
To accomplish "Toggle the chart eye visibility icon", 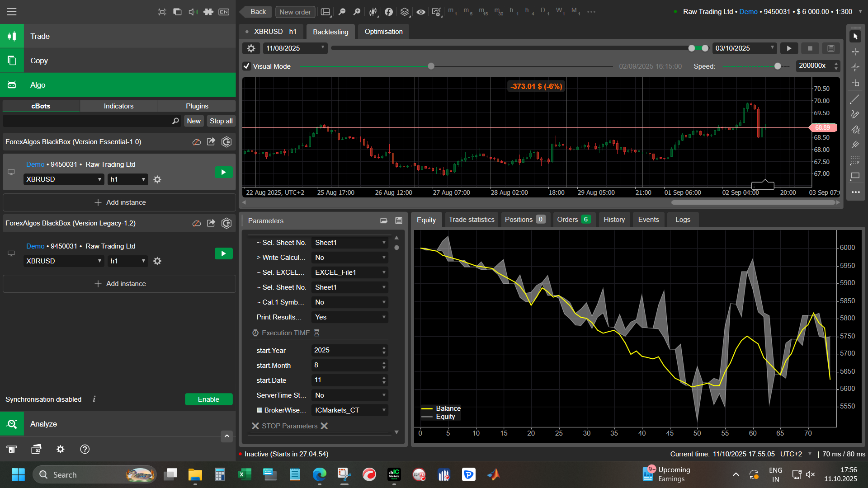I will tap(420, 12).
